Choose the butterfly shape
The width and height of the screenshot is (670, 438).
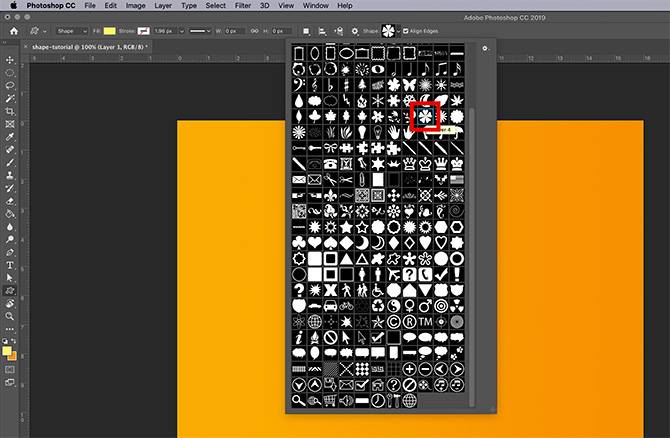pos(409,85)
